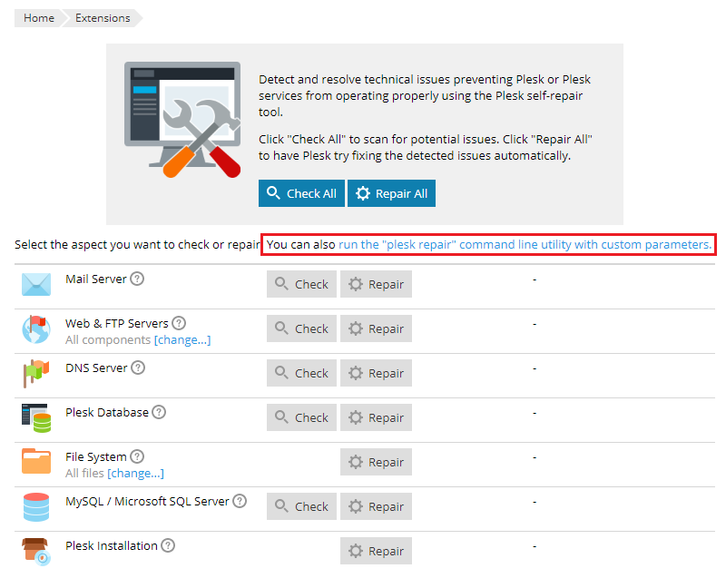The image size is (726, 588).
Task: Open help for MySQL / Microsoft SQL Server
Action: (x=239, y=500)
